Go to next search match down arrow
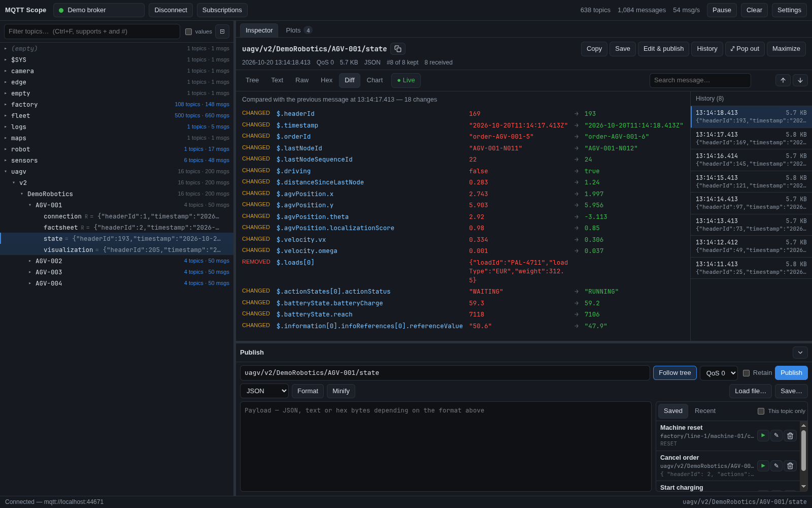812x508 pixels. point(800,80)
